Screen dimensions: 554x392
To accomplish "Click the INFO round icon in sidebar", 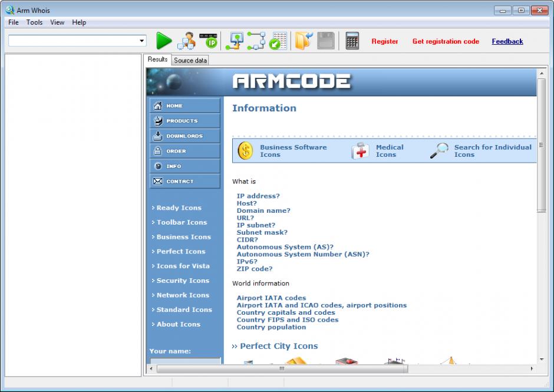I will click(158, 166).
